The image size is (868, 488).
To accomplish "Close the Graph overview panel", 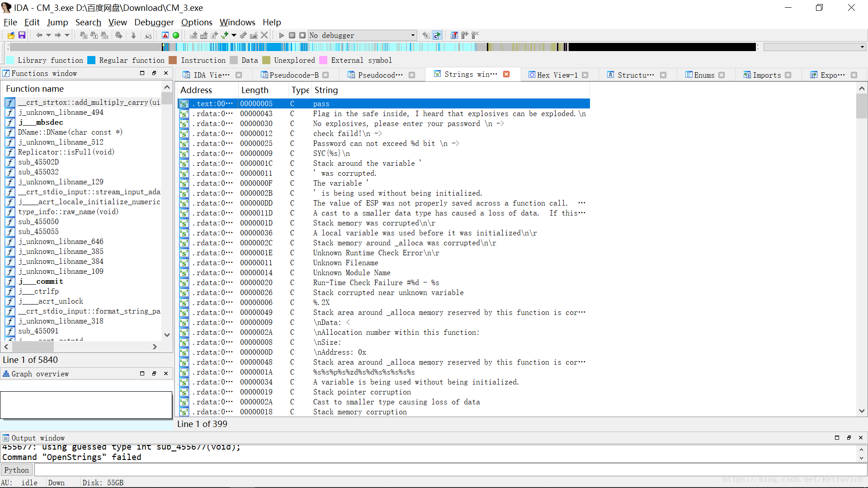I will coord(166,374).
